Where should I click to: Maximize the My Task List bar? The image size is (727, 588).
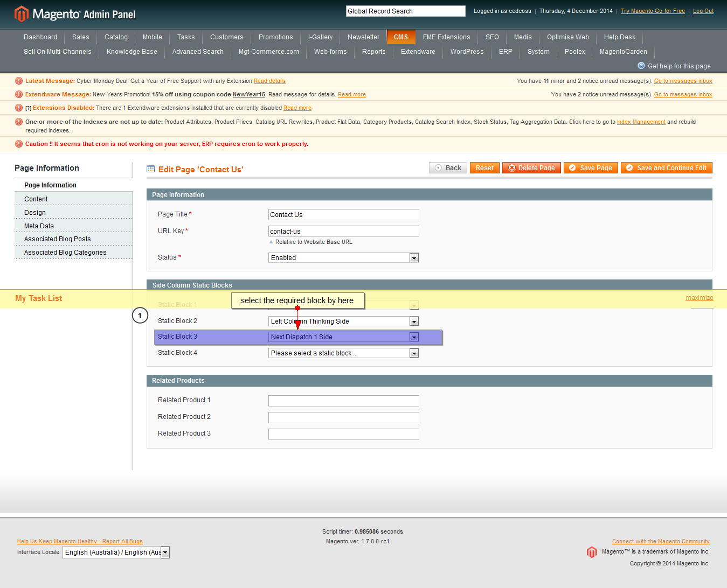[699, 298]
